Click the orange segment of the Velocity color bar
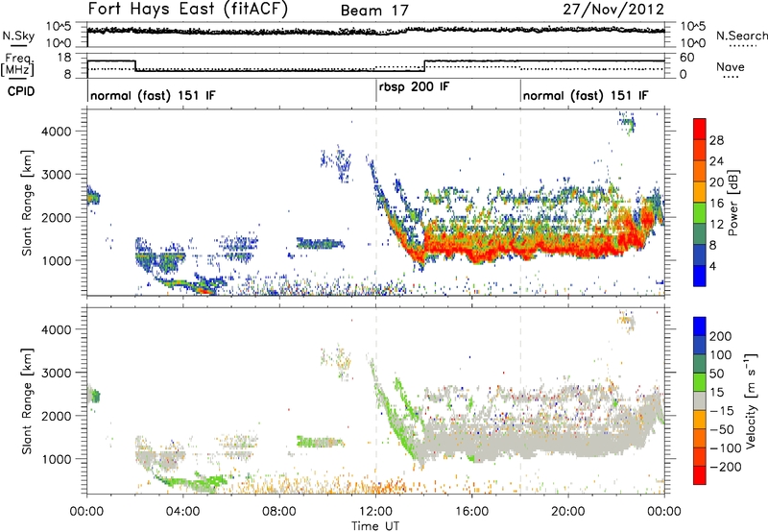 [x=700, y=420]
